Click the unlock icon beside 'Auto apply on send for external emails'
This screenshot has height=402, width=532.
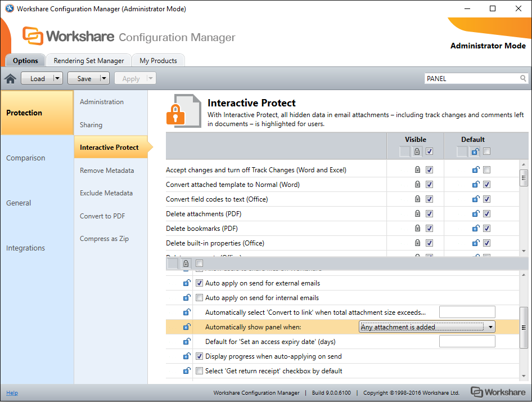click(186, 283)
